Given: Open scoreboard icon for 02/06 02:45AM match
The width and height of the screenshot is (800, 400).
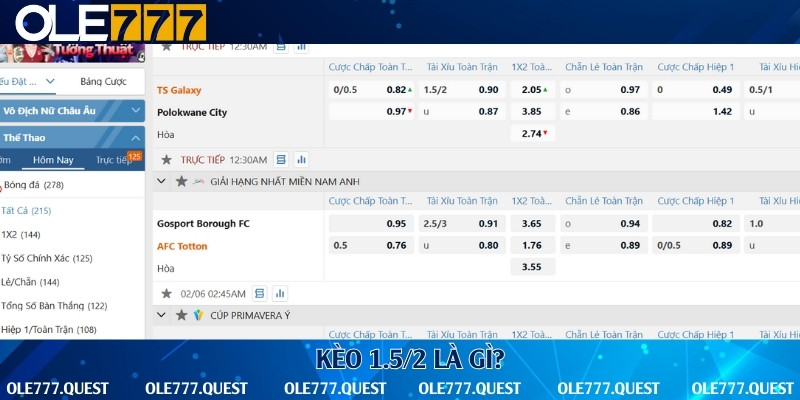Looking at the screenshot, I should click(260, 293).
